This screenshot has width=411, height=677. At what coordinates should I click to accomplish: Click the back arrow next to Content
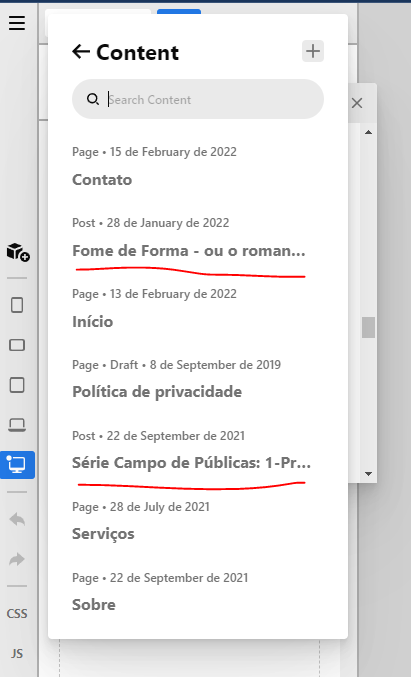tap(81, 52)
